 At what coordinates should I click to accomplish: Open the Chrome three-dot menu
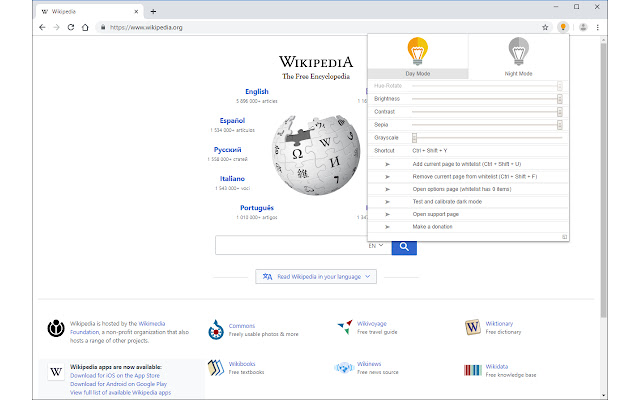[598, 27]
